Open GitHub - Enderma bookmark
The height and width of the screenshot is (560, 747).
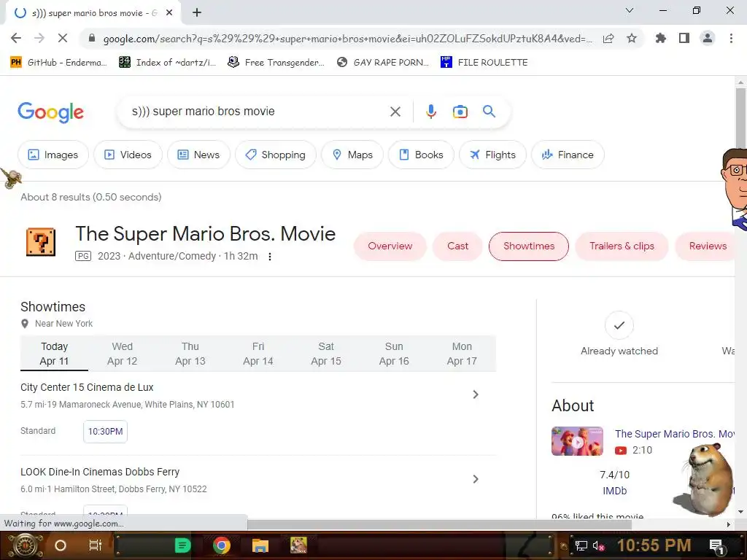(58, 63)
